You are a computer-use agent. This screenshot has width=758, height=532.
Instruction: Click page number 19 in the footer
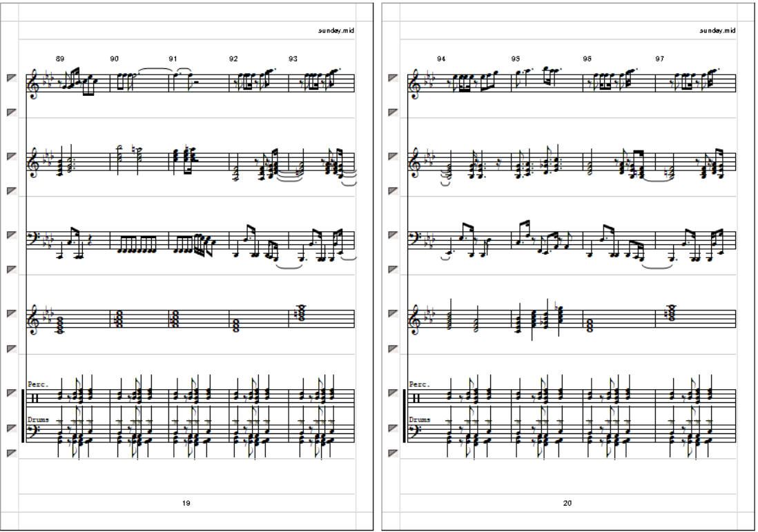tap(186, 503)
